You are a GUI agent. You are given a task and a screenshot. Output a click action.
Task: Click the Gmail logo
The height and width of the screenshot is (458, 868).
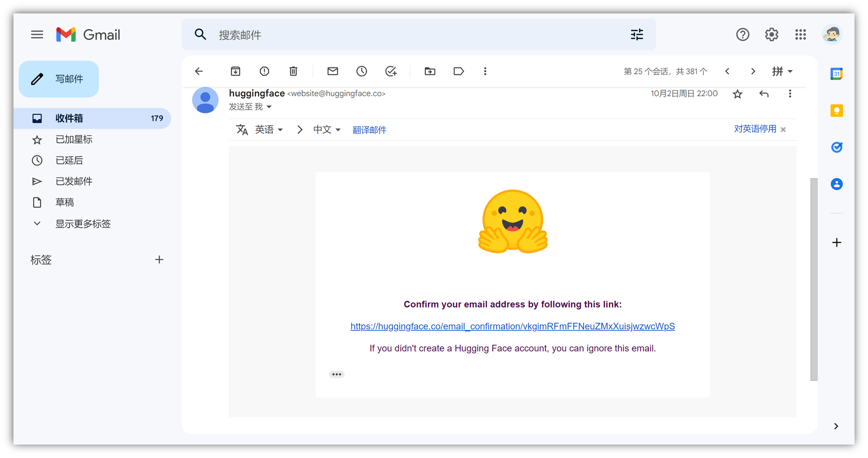click(88, 34)
